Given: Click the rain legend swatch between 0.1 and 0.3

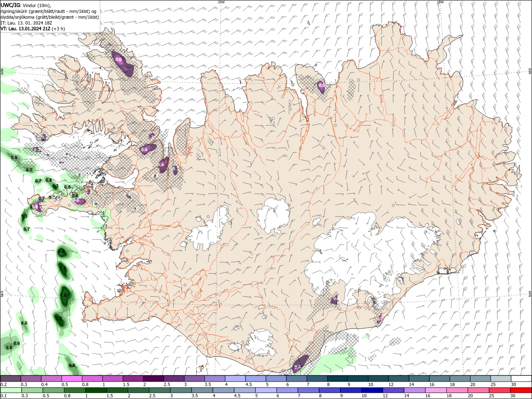Looking at the screenshot, I should [10, 390].
